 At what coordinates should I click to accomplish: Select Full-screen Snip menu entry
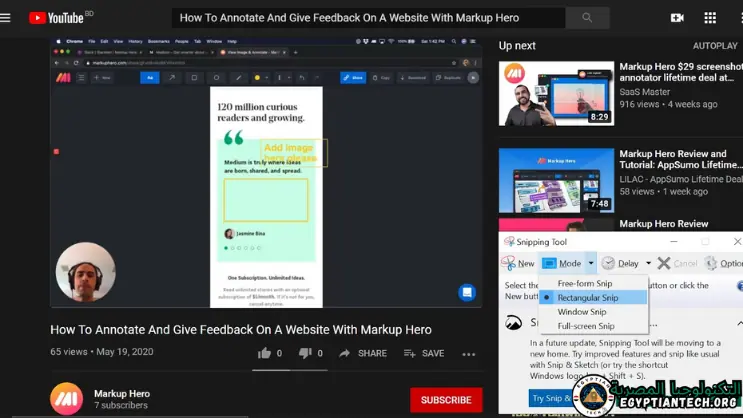coord(586,326)
